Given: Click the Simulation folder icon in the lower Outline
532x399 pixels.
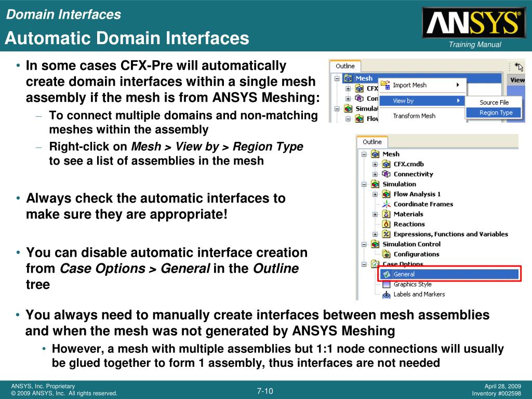Looking at the screenshot, I should [x=375, y=184].
